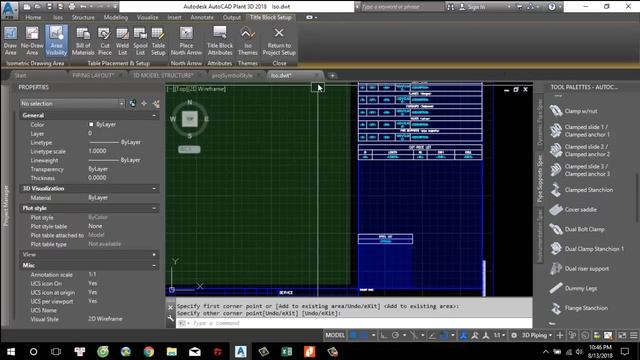This screenshot has height=360, width=640.
Task: Open Bill of Materials table setup
Action: tap(83, 41)
